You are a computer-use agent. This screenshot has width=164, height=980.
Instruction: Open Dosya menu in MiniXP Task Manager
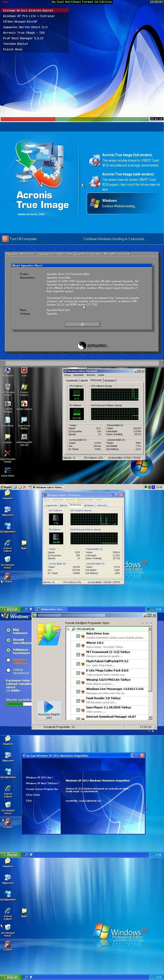[x=67, y=375]
